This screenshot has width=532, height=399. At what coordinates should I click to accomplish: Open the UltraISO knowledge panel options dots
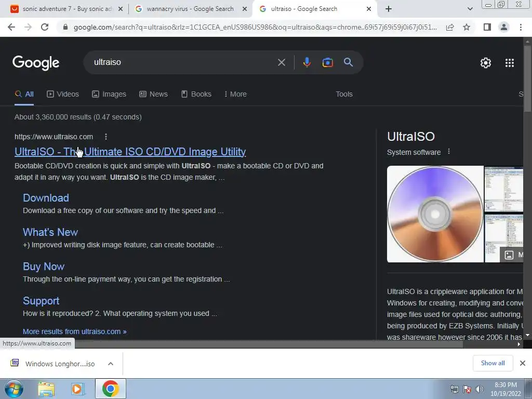pyautogui.click(x=449, y=152)
